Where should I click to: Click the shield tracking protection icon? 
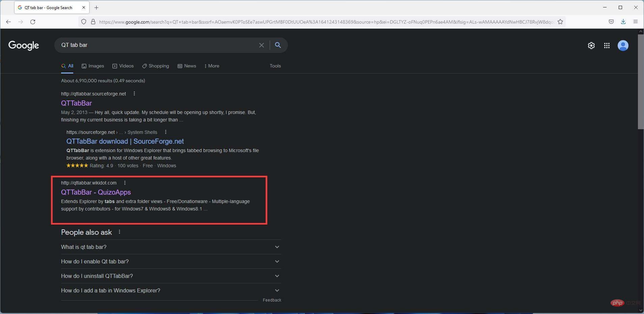pos(84,22)
